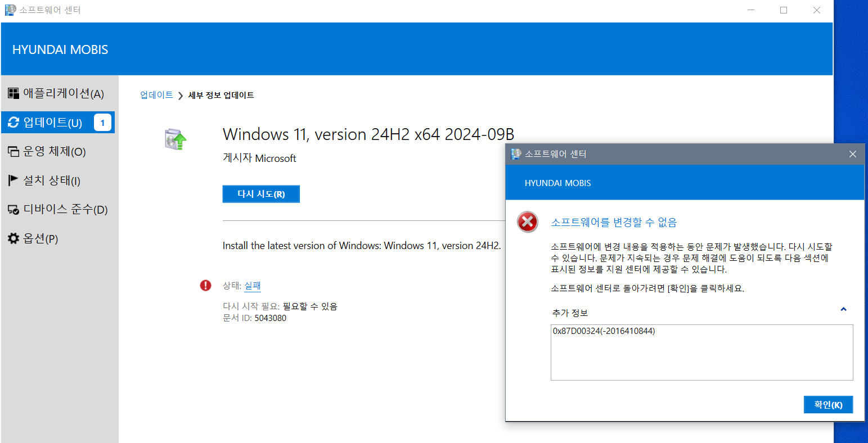Close the error dialog with the X button
This screenshot has height=443, width=868.
coord(853,154)
